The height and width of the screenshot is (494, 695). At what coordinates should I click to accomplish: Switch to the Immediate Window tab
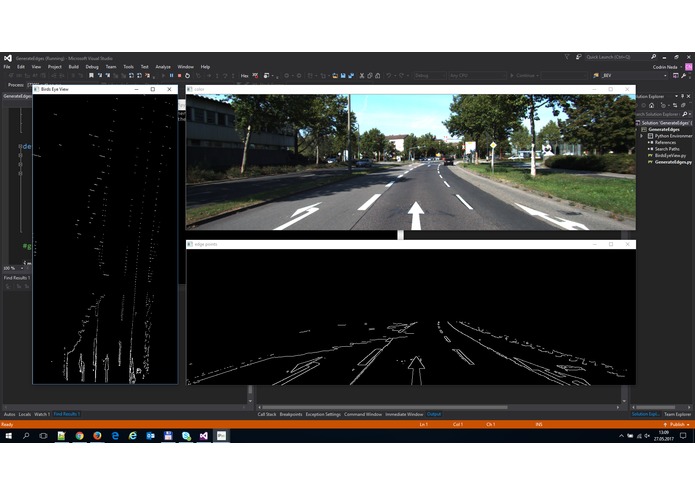[404, 414]
